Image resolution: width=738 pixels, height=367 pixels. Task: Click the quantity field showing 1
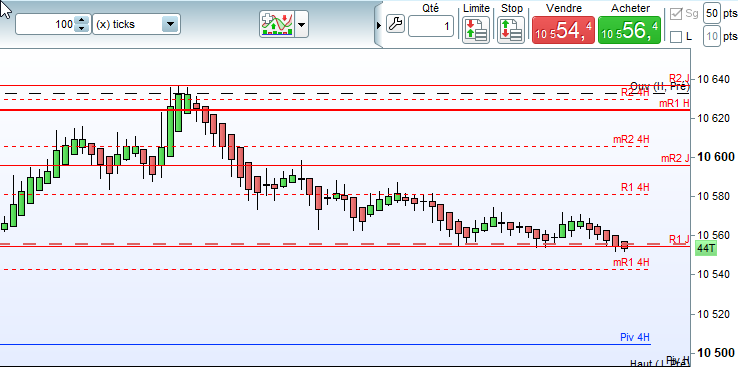(431, 26)
